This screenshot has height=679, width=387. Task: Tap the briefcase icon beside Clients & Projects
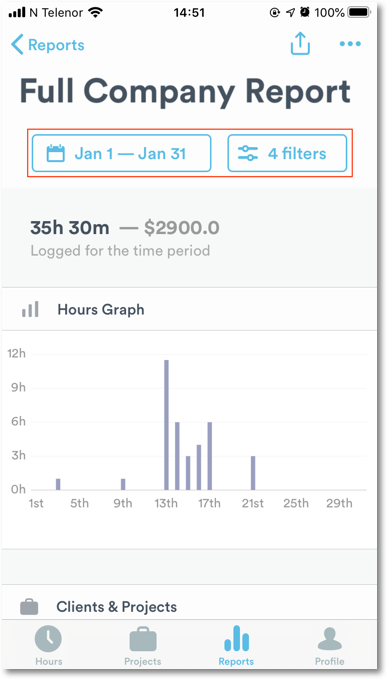(29, 607)
